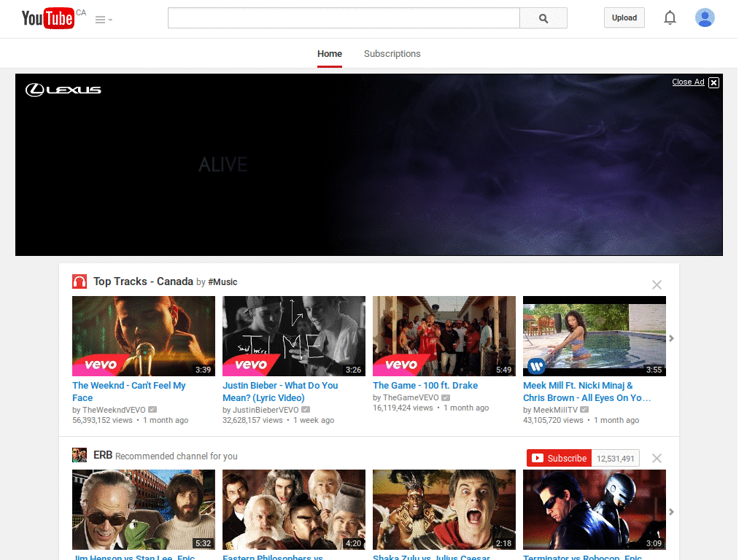The image size is (747, 560).
Task: Open Jim Henson vs Stan Lee thumbnail
Action: tap(144, 510)
